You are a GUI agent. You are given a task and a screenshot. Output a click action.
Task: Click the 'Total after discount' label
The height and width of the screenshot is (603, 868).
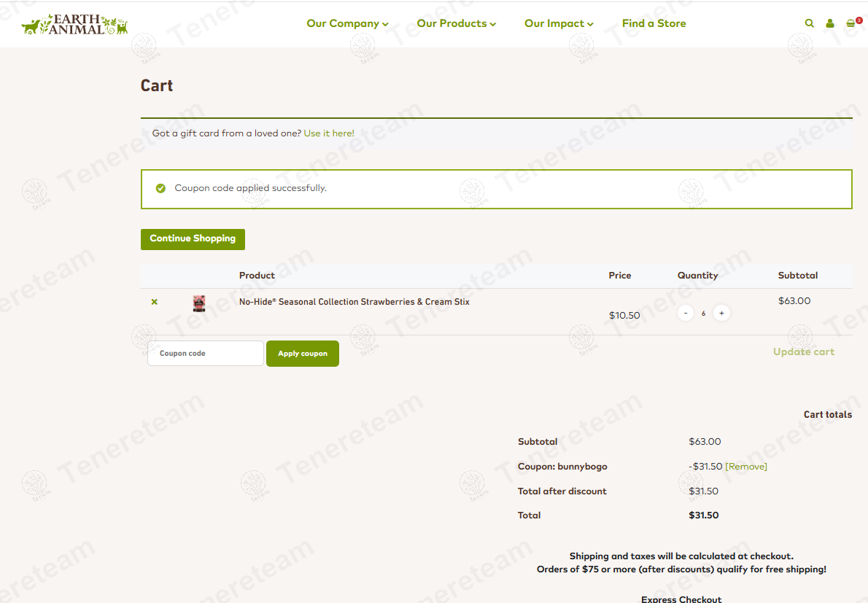(x=562, y=491)
